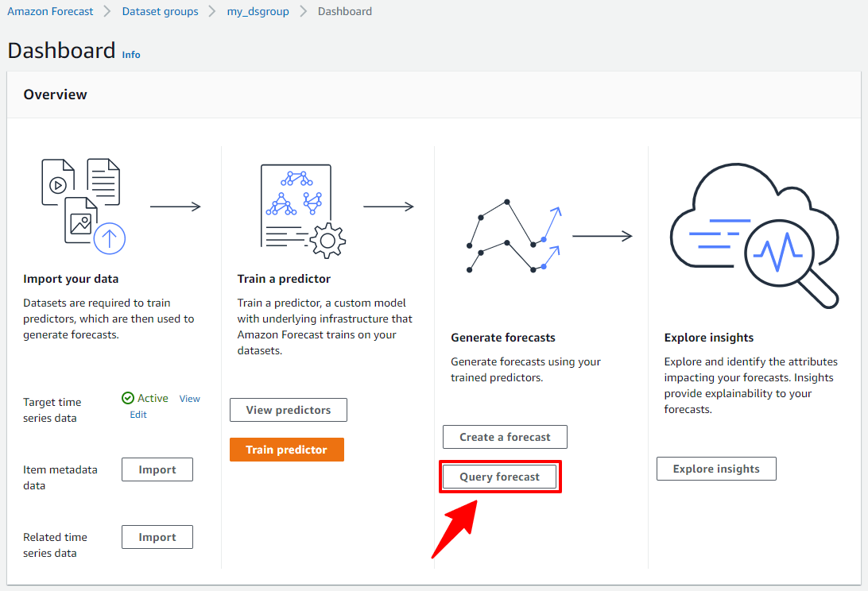Open the View predictors button

pyautogui.click(x=288, y=410)
